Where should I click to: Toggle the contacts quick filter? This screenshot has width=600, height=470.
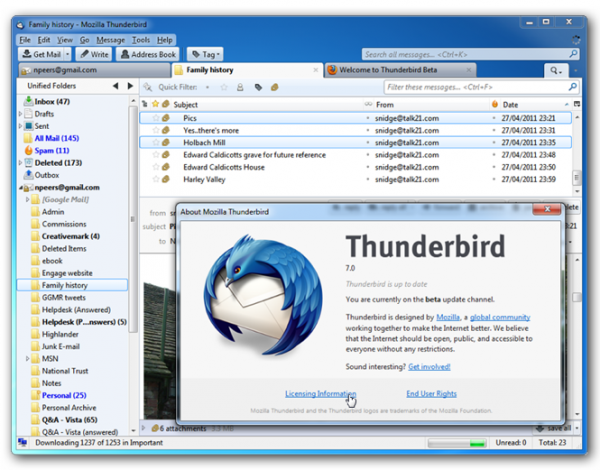(240, 87)
